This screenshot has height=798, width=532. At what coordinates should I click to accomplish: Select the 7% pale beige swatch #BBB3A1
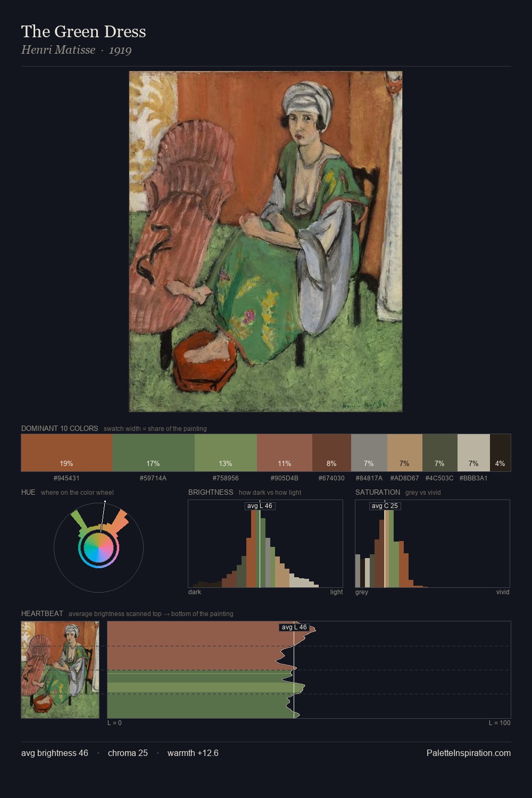coord(473,453)
